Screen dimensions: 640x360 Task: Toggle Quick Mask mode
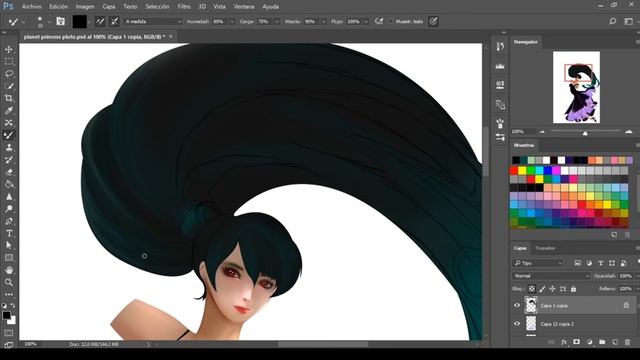pos(9,333)
